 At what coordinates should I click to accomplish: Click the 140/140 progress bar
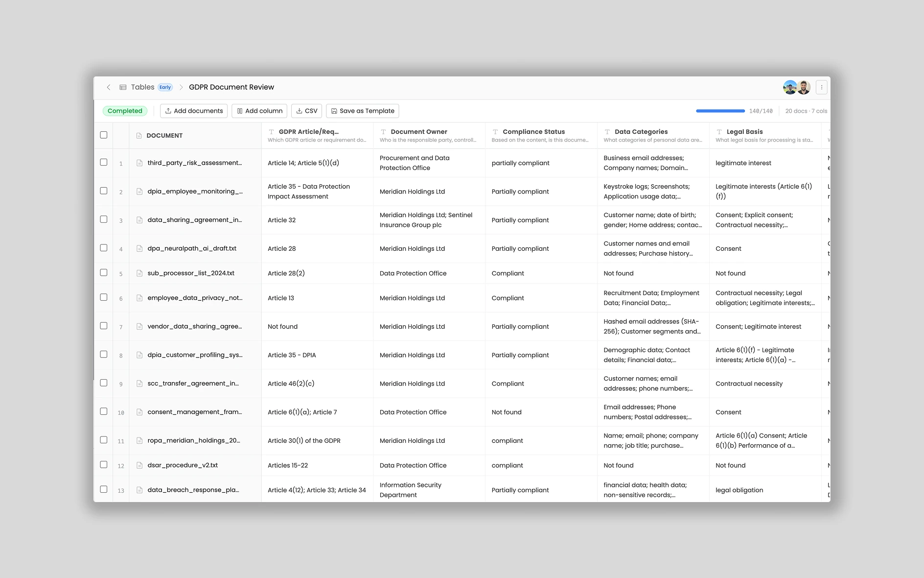[x=720, y=111]
